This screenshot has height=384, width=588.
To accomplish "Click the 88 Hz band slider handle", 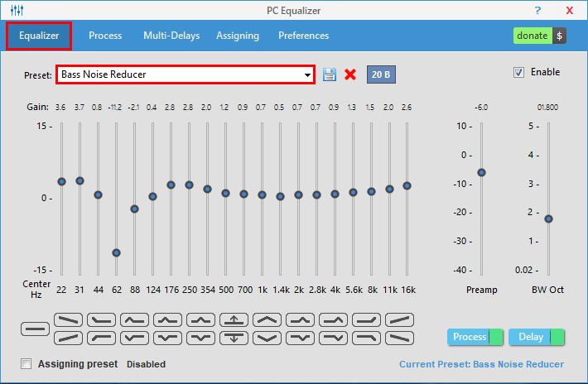I will pyautogui.click(x=135, y=209).
